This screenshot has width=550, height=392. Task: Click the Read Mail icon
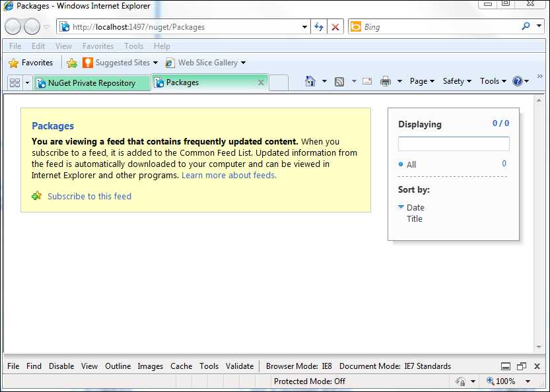(367, 81)
